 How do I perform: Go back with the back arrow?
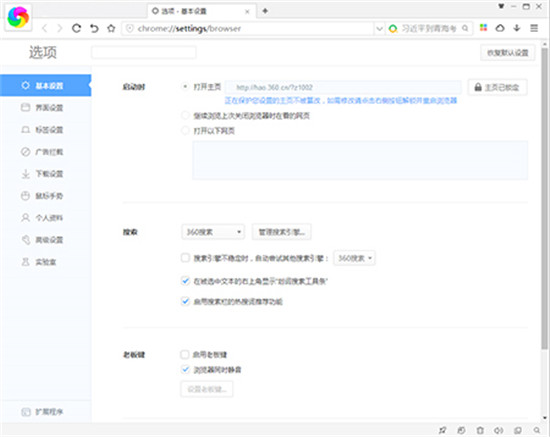tap(44, 28)
